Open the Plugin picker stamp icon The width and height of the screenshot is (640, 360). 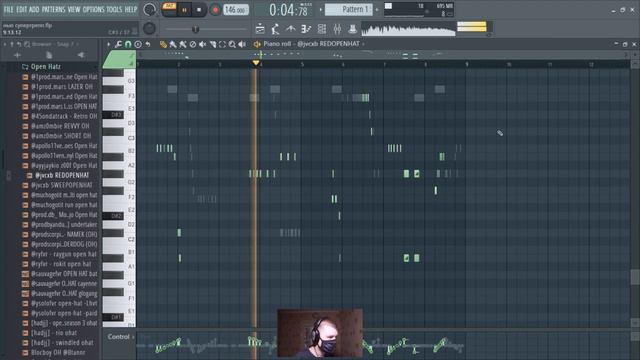point(352,29)
